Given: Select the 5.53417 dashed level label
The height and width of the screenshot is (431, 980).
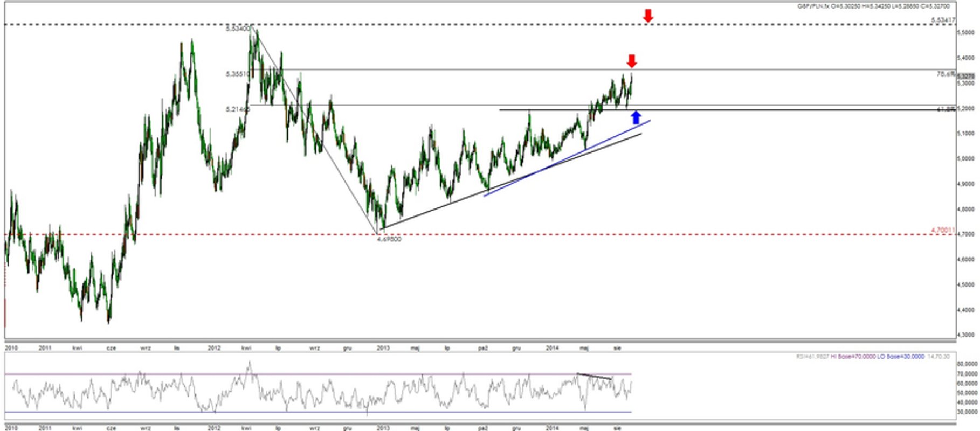Looking at the screenshot, I should (x=943, y=20).
